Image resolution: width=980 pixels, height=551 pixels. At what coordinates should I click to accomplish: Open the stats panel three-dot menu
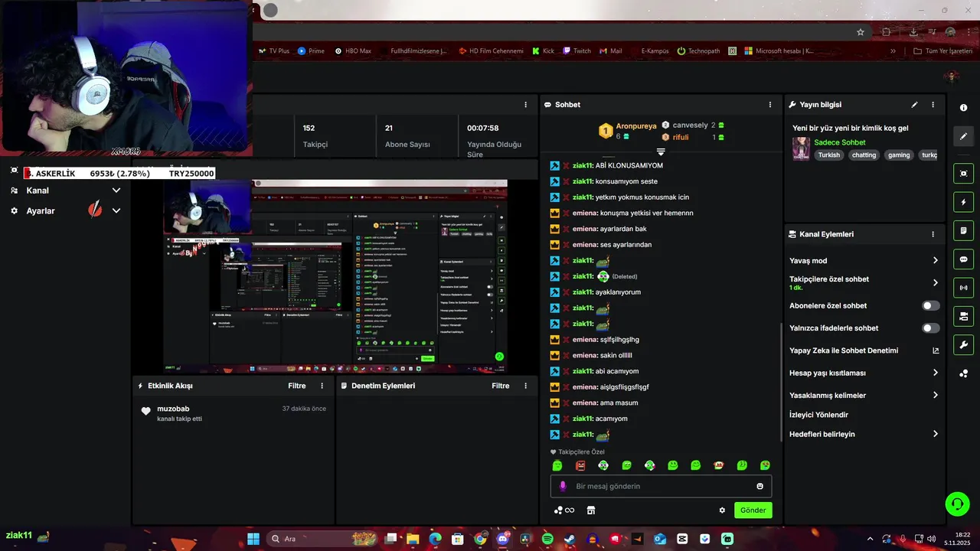coord(525,105)
